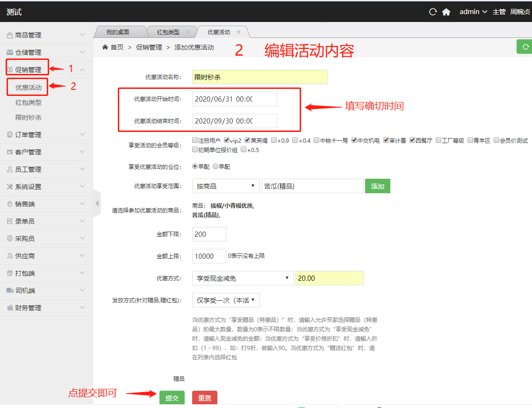
Task: Click the home icon in top header
Action: (446, 12)
